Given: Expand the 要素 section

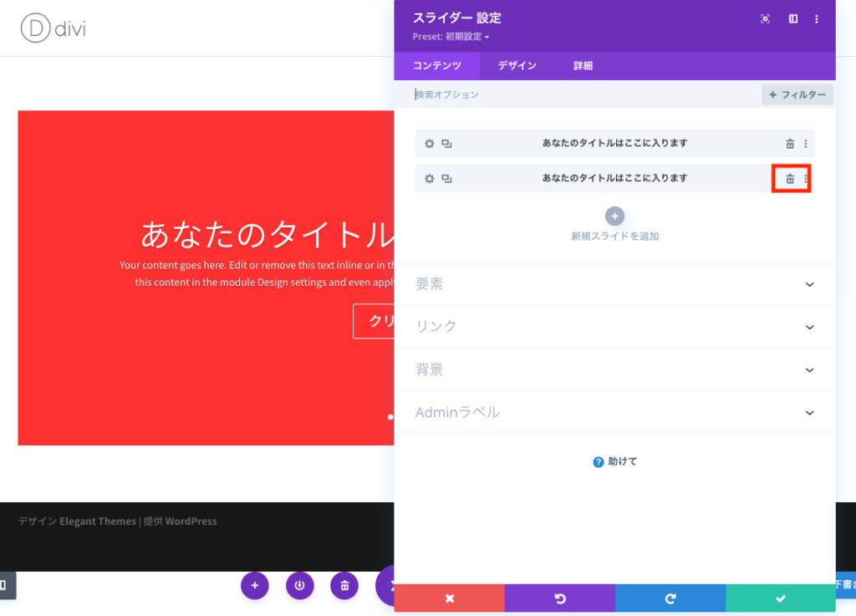Looking at the screenshot, I should coord(809,284).
